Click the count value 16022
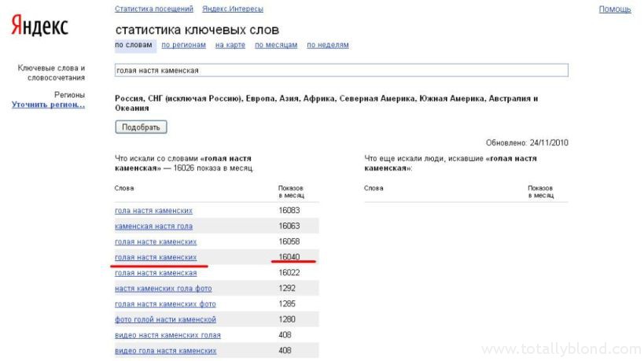The height and width of the screenshot is (361, 644). (x=289, y=273)
